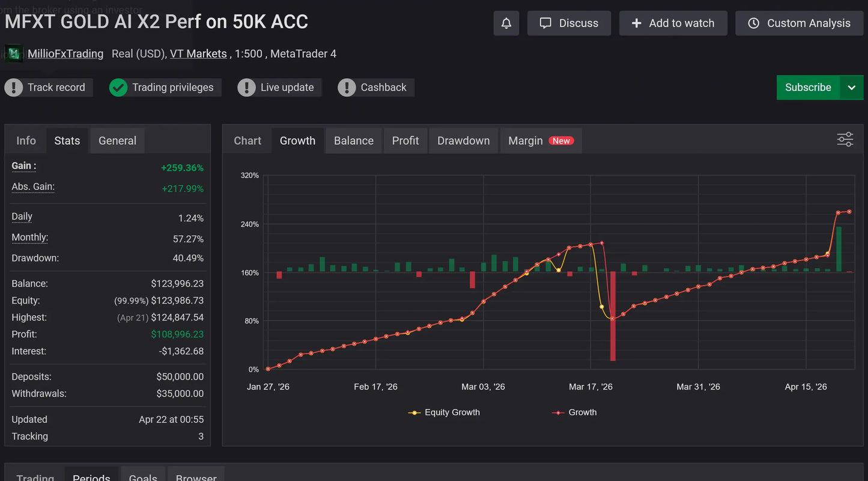Click the highest value $124,847.54
This screenshot has width=868, height=481.
(x=177, y=317)
